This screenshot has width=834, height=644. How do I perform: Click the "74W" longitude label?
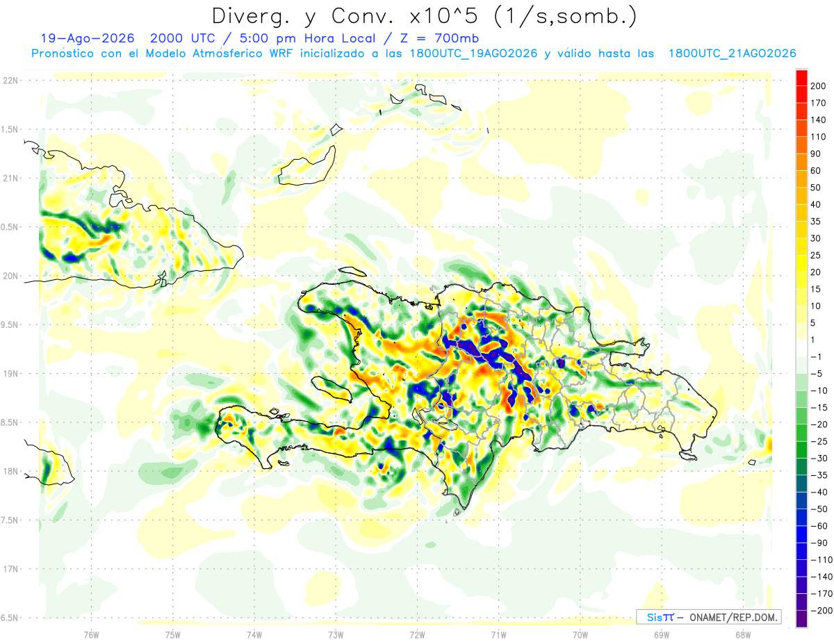[x=254, y=634]
